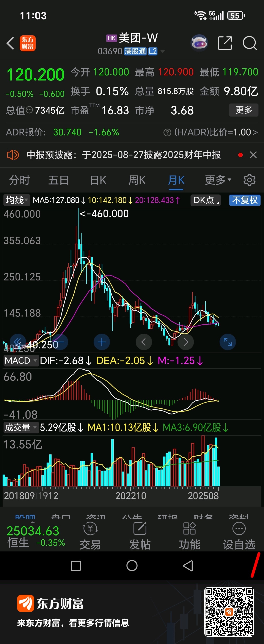
Task: Tap the MA1:10.13亿股 volume value
Action: (123, 428)
